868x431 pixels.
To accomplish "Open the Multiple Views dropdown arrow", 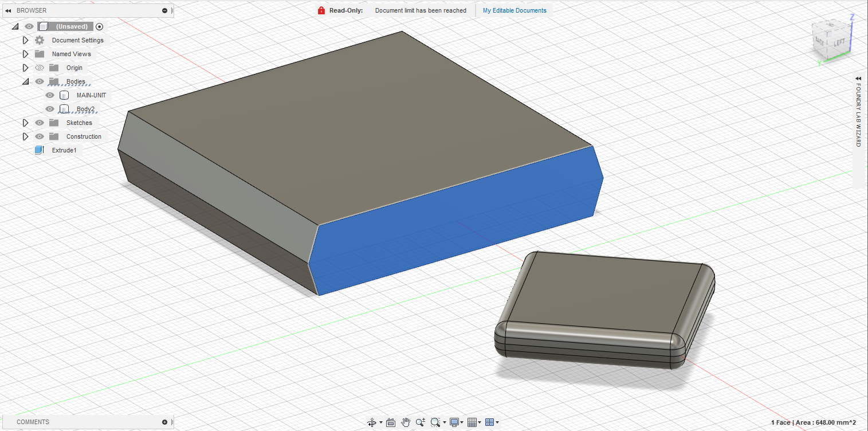I will [x=498, y=422].
